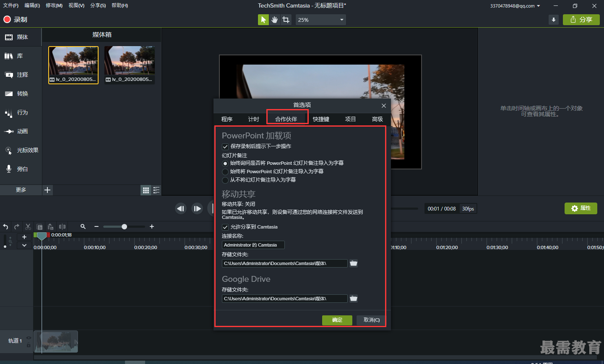Viewport: 604px width, 364px height.
Task: Switch media bin to list view
Action: pyautogui.click(x=156, y=190)
